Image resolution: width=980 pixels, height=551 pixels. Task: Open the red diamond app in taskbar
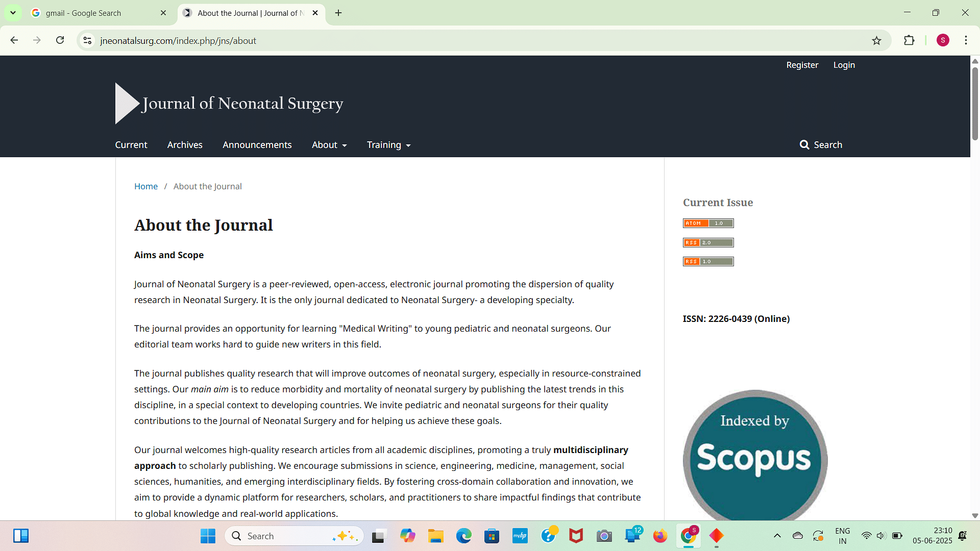point(716,536)
